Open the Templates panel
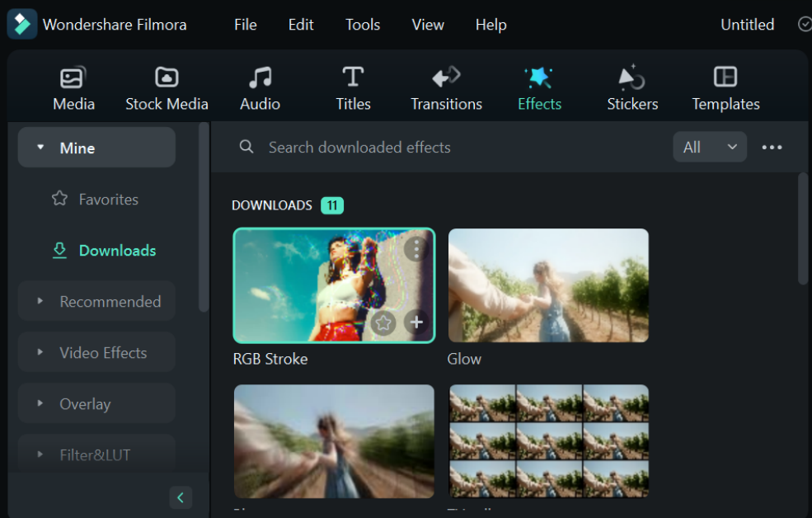This screenshot has width=812, height=518. coord(725,86)
